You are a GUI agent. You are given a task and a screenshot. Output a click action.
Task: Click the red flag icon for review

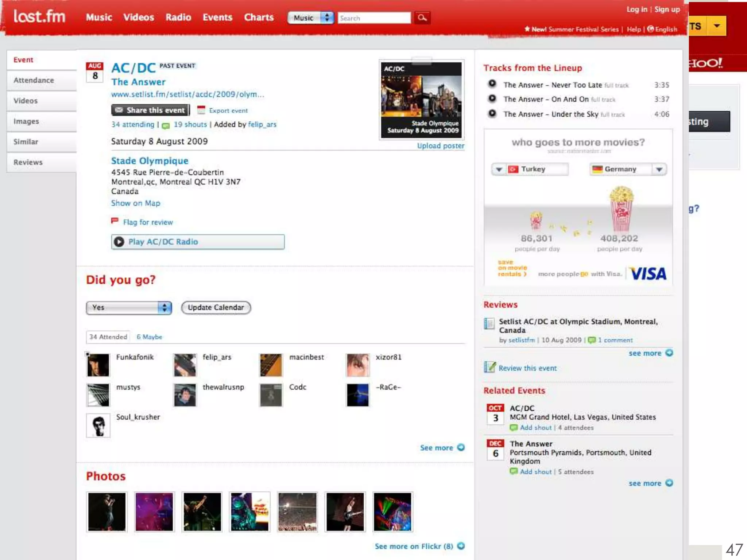pos(115,221)
